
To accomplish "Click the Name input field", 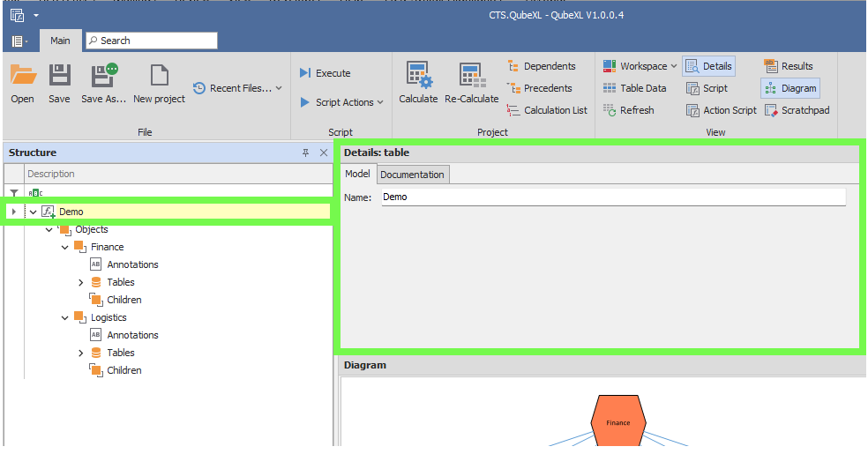I will 612,197.
